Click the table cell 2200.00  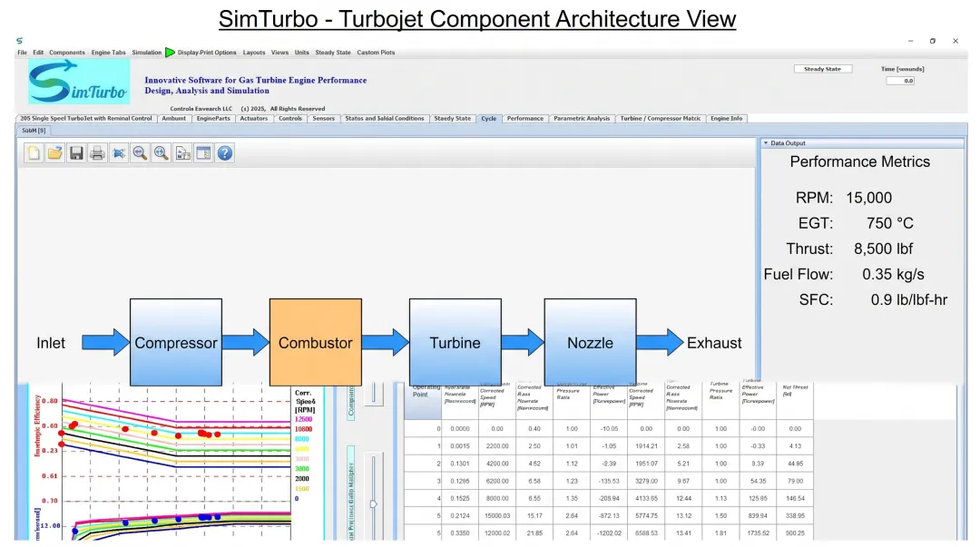[497, 446]
